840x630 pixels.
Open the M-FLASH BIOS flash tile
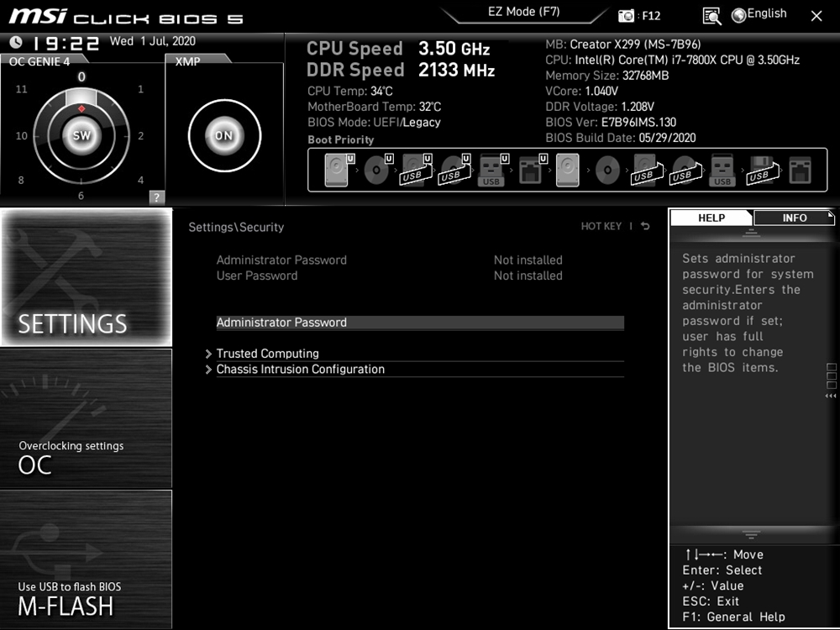(x=87, y=559)
